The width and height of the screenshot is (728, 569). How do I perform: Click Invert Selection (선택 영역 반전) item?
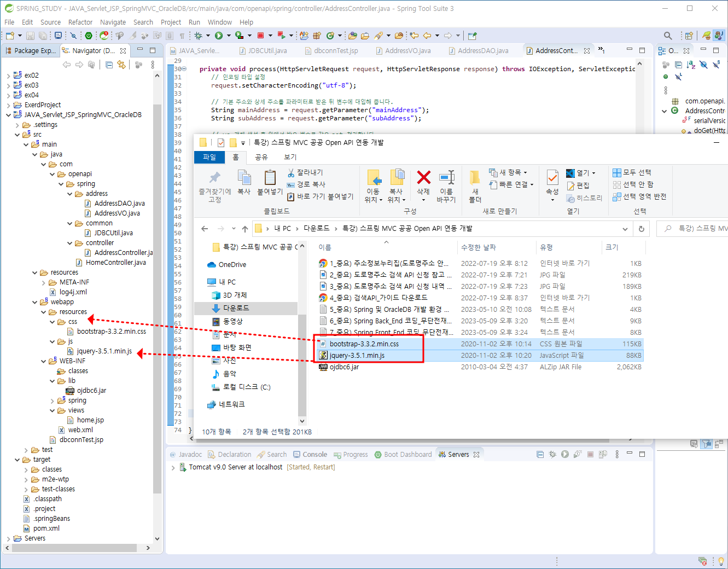(639, 196)
